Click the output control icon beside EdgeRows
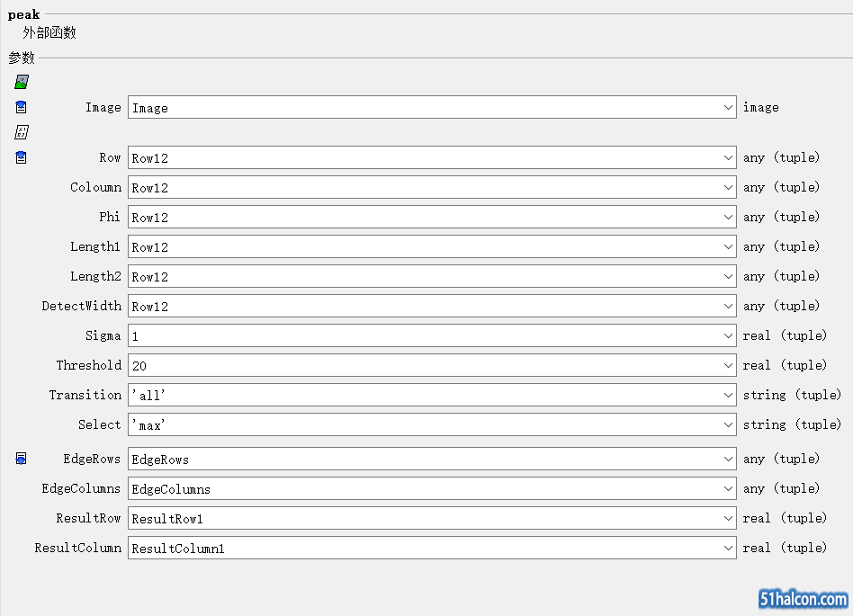 (22, 459)
